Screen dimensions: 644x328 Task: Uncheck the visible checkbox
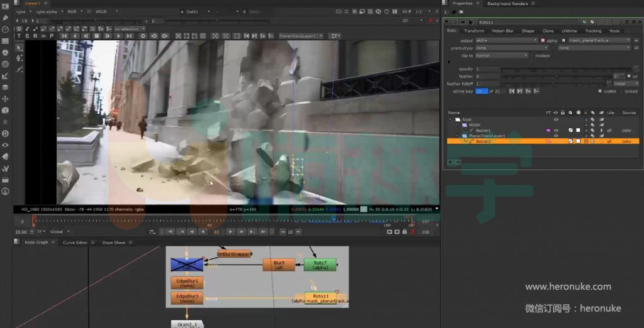600,91
